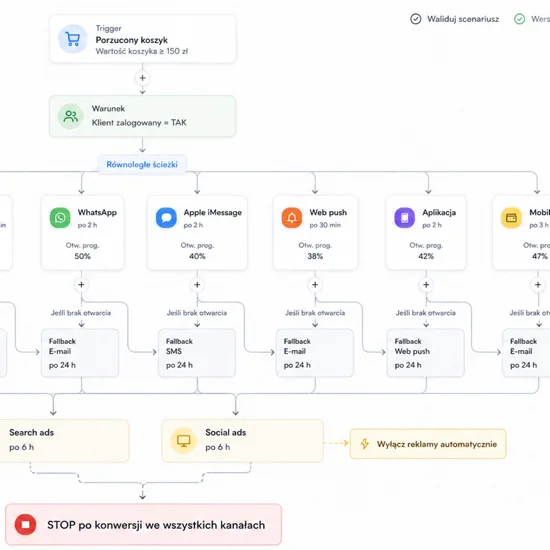This screenshot has height=550, width=550.
Task: Click the Waliduj scenariusz check button
Action: click(x=455, y=19)
